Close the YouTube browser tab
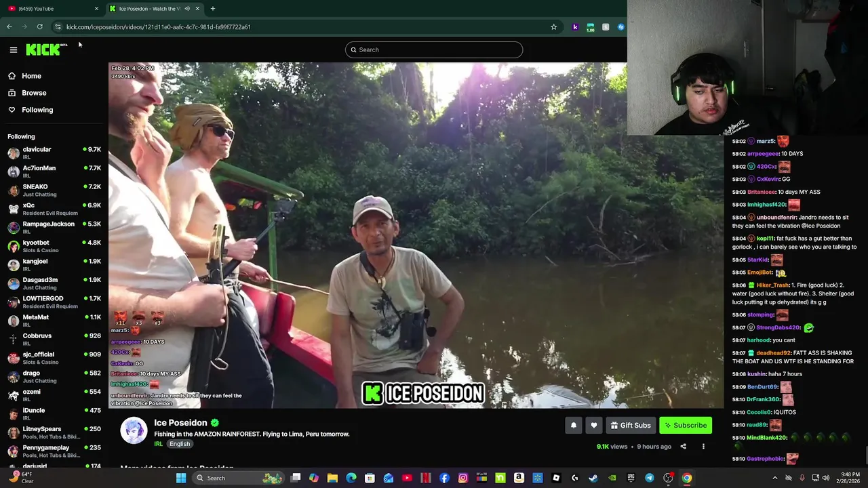This screenshot has height=488, width=868. [96, 8]
